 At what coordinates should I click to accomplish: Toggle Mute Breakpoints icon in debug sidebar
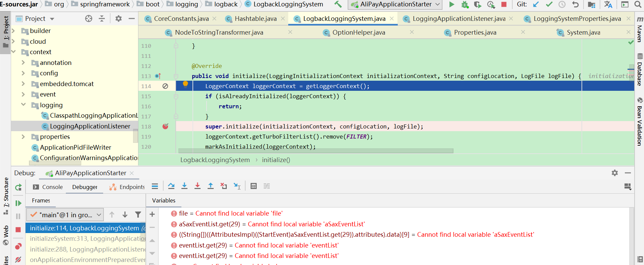[18, 260]
